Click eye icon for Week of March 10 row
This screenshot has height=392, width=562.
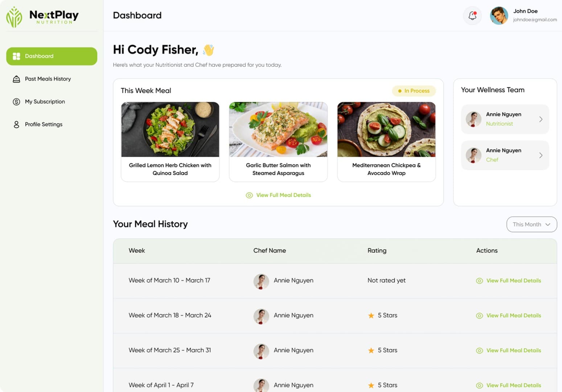point(479,281)
